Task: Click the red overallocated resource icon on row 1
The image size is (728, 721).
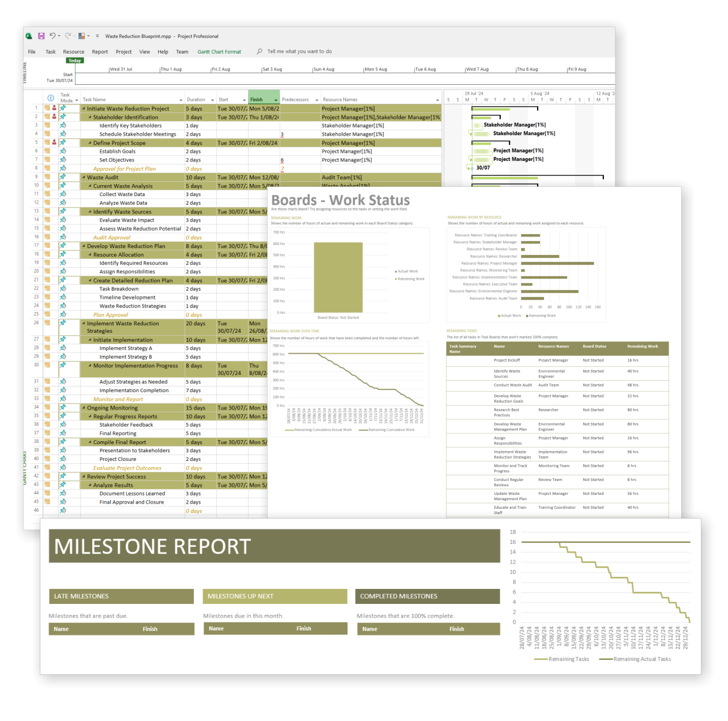Action: pos(54,108)
